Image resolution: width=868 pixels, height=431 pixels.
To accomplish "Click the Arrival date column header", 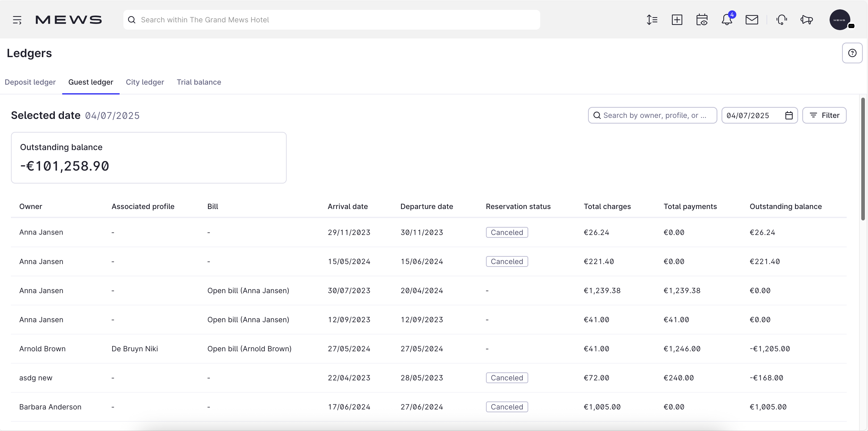I will [x=348, y=206].
